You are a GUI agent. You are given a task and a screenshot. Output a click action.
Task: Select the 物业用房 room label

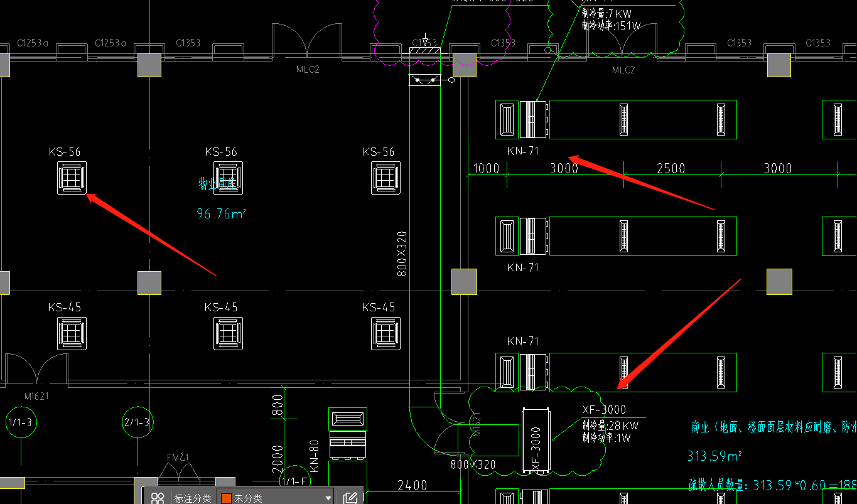217,183
